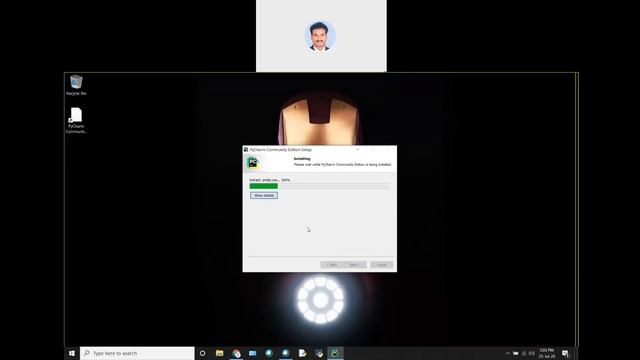Click the "Extract:" status line above progress bar
Viewport: 640px width, 360px height.
(x=270, y=180)
